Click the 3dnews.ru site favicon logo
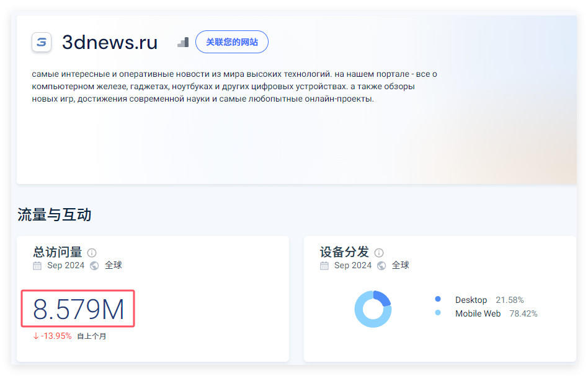The height and width of the screenshot is (376, 588). click(x=42, y=42)
